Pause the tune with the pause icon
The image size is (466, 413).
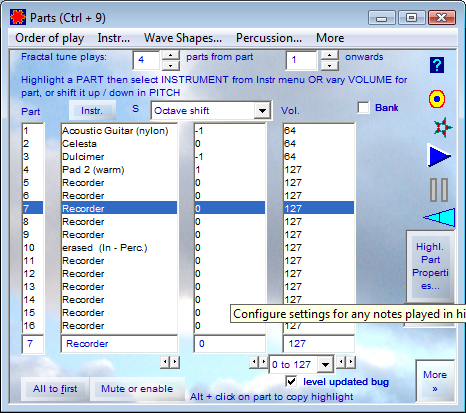tap(439, 190)
